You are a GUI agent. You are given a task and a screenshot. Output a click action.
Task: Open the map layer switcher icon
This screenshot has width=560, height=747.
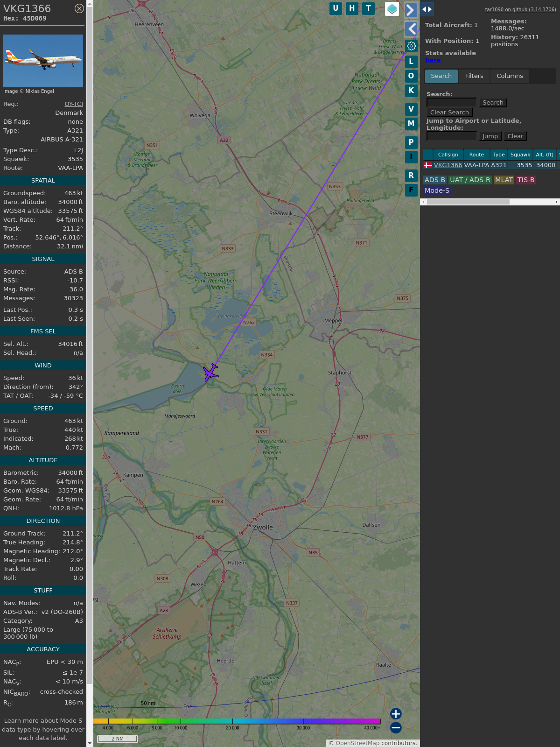coord(392,8)
